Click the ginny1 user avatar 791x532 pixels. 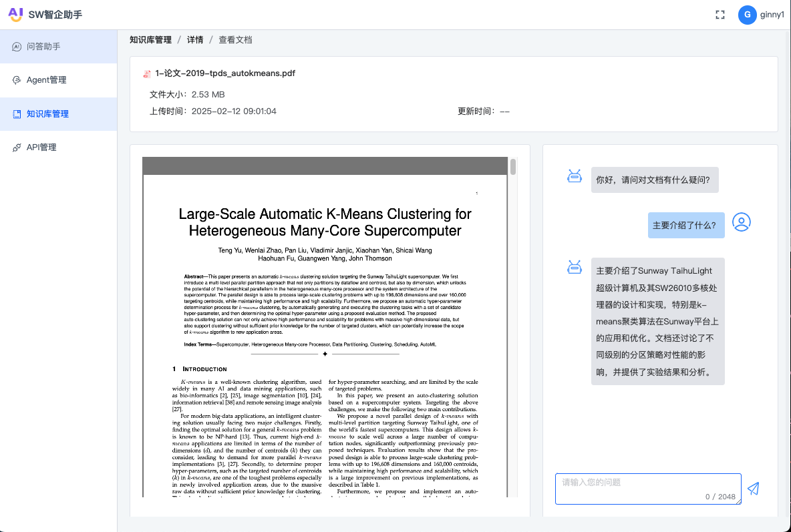[x=747, y=15]
